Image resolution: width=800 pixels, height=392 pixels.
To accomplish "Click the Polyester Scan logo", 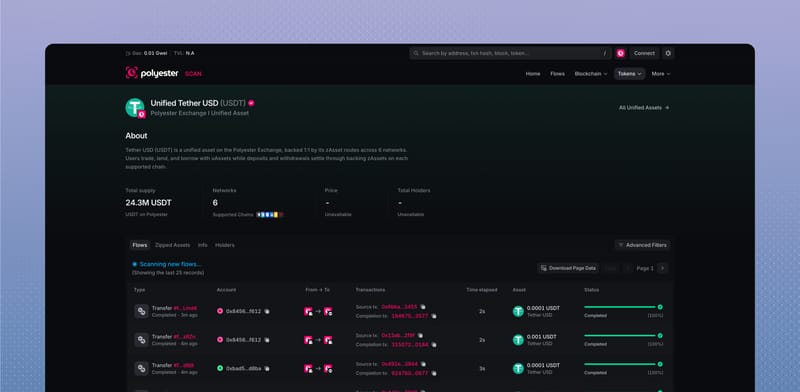I will 163,74.
